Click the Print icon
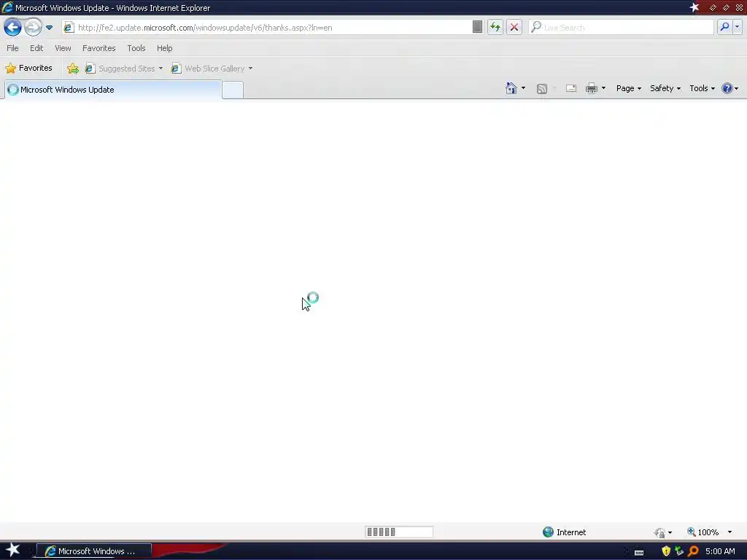This screenshot has height=560, width=747. 591,88
